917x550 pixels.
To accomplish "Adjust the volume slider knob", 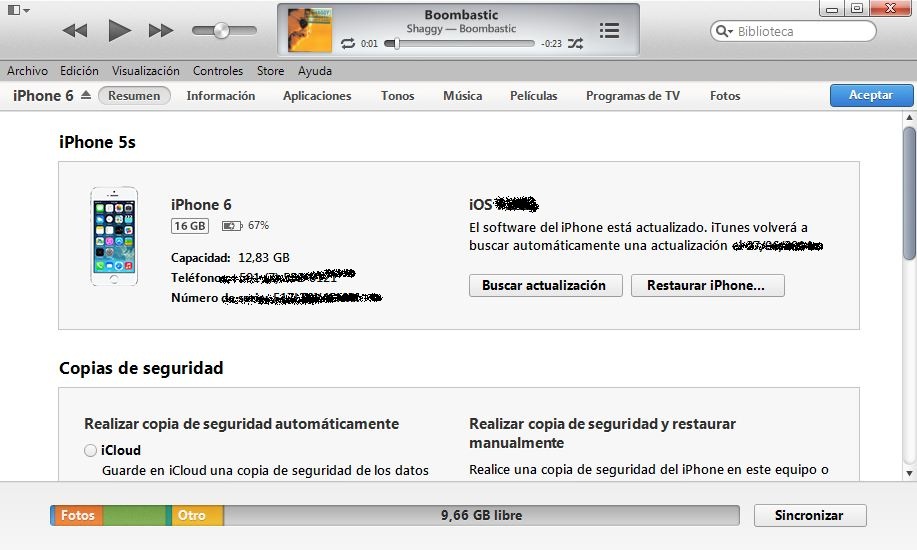I will (x=221, y=30).
